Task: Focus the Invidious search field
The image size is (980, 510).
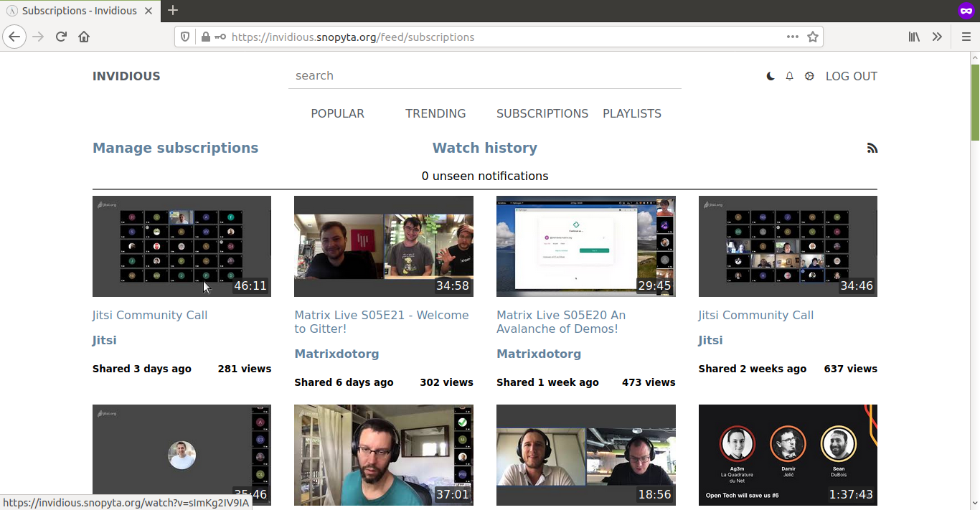Action: point(484,75)
